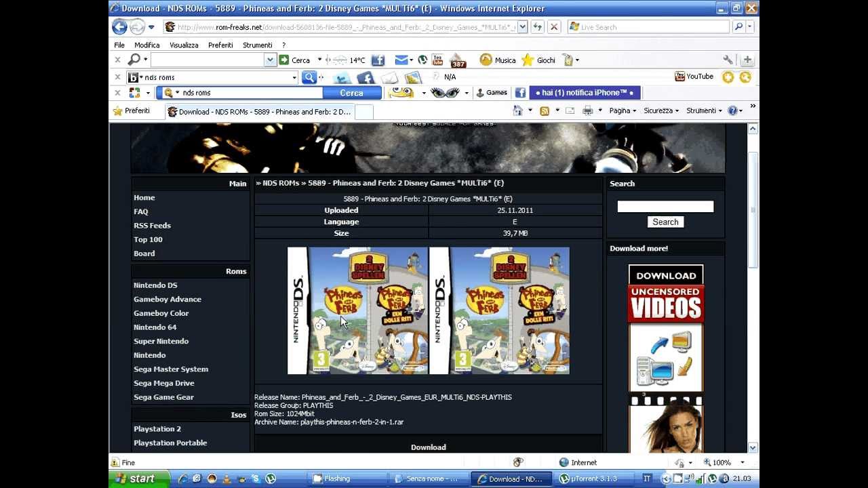Open Strumenti dropdown in command bar
Viewport: 868px width, 488px height.
pos(704,110)
